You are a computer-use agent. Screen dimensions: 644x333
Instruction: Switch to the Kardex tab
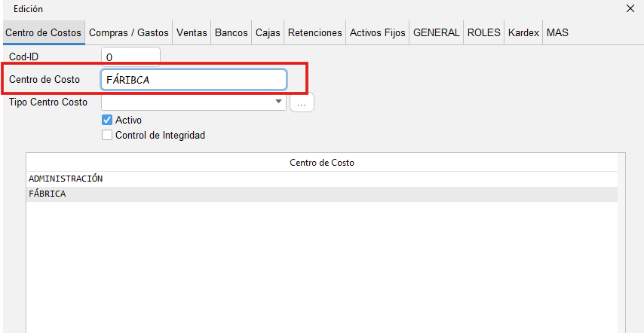pos(523,33)
